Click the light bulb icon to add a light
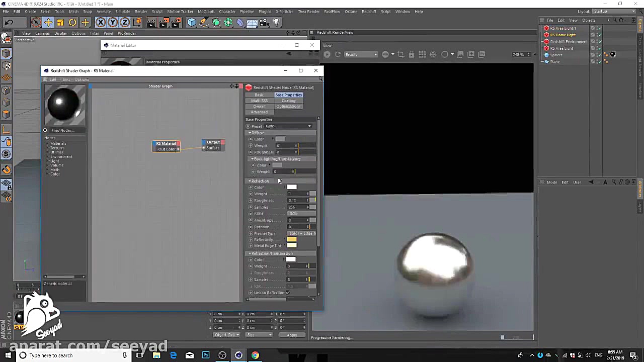The image size is (644, 362). (276, 22)
